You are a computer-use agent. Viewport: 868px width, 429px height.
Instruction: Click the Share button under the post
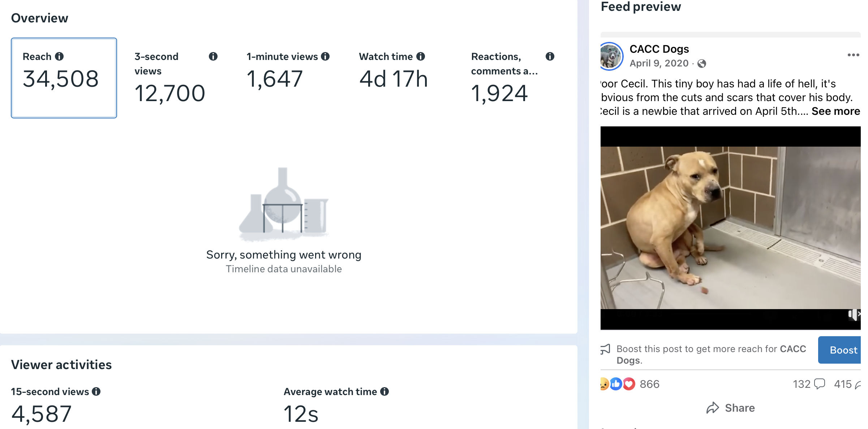coord(731,408)
